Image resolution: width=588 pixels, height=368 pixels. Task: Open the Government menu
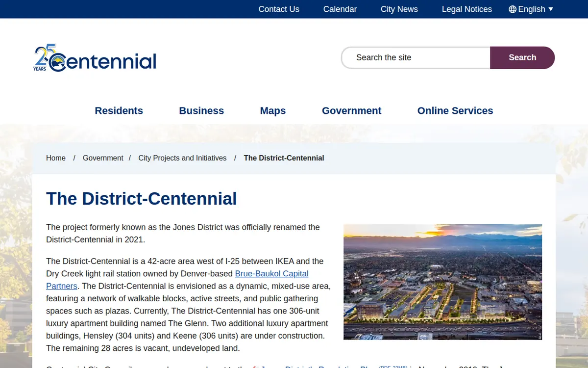(352, 111)
